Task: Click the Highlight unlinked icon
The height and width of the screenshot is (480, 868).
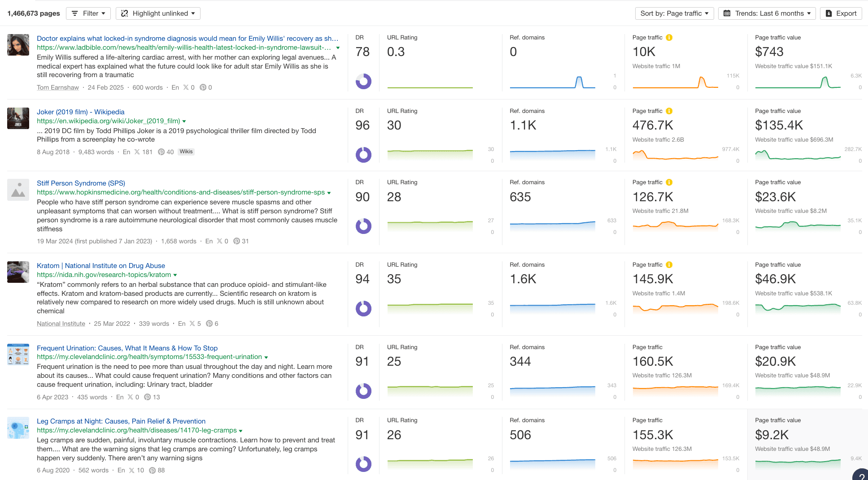Action: [x=124, y=13]
